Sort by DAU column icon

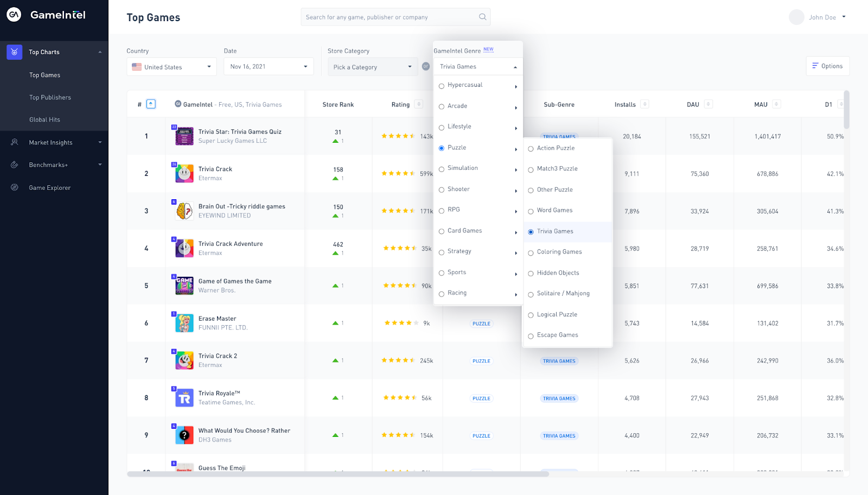[708, 104]
